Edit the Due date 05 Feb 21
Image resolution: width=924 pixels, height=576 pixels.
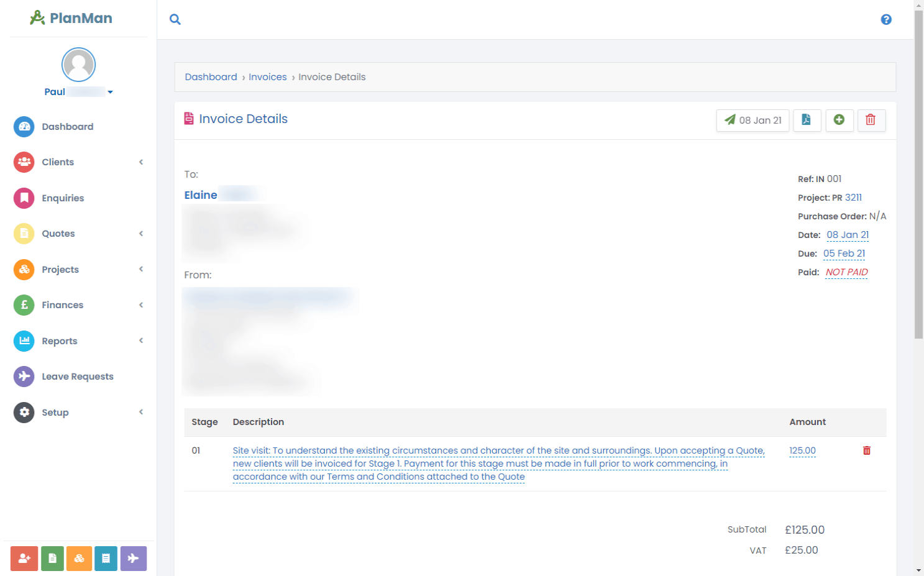(x=844, y=254)
